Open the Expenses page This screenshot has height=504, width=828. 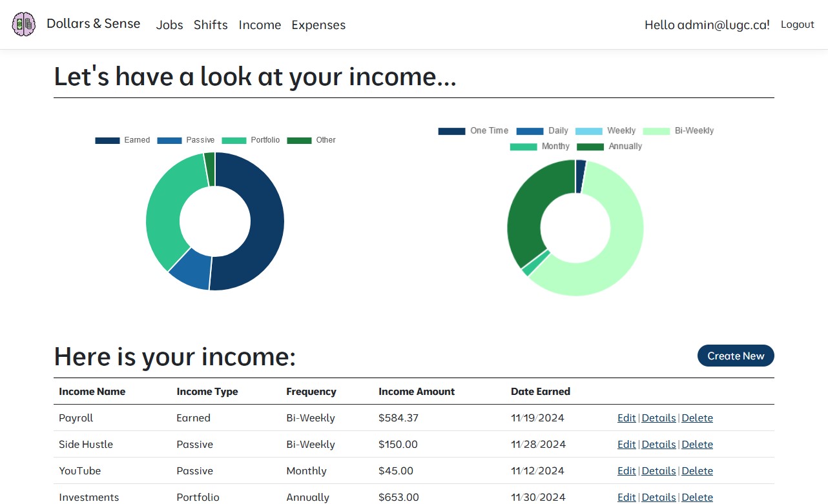click(318, 25)
